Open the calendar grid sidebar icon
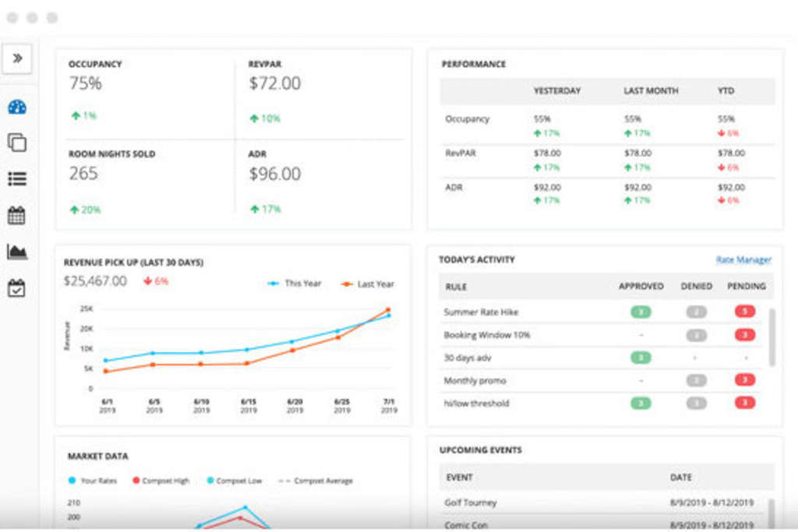The image size is (798, 532). pos(17,216)
